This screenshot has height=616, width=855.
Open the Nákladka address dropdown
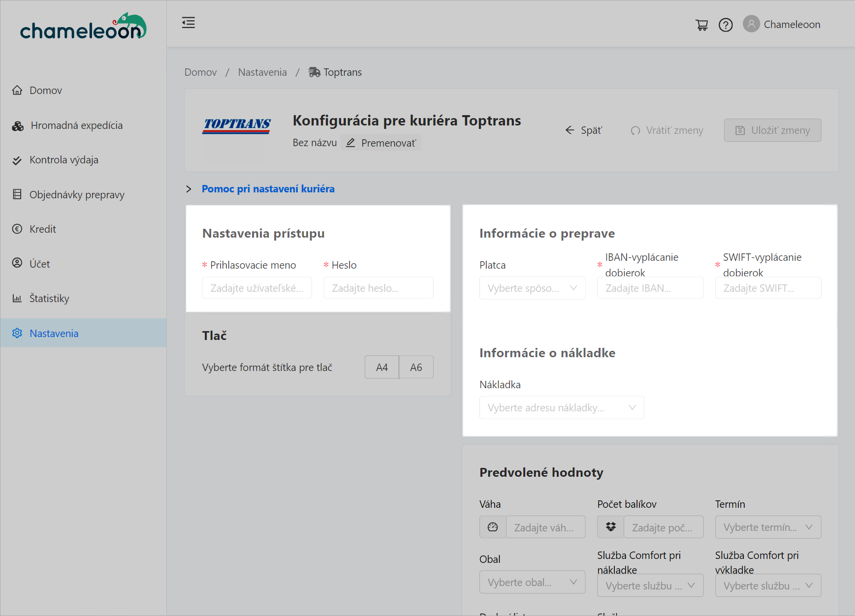(x=561, y=408)
